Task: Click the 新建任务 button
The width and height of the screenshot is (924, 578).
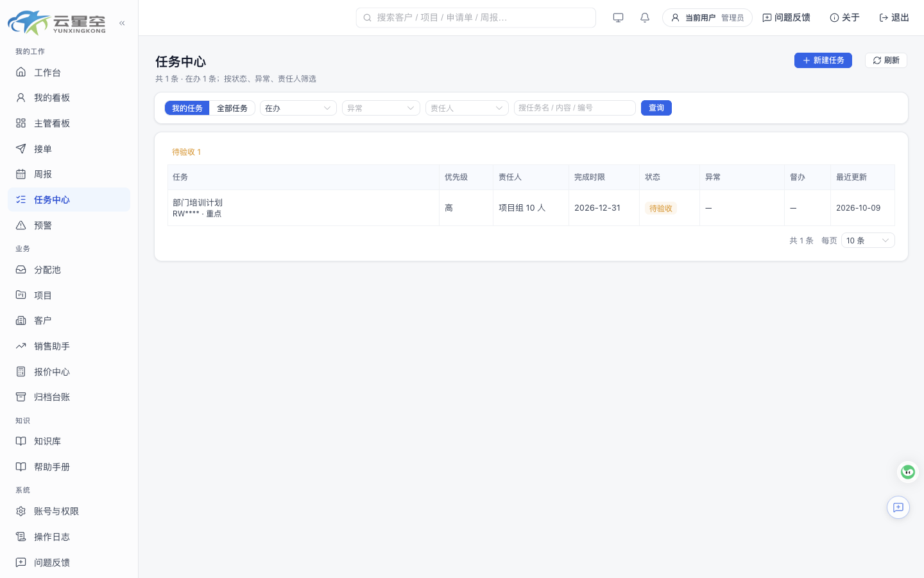Action: tap(823, 60)
